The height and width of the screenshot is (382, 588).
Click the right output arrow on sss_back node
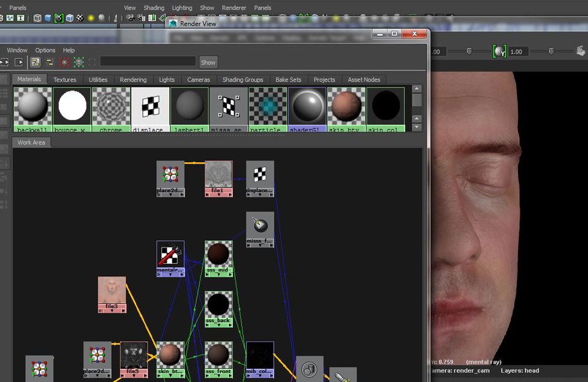pos(230,326)
